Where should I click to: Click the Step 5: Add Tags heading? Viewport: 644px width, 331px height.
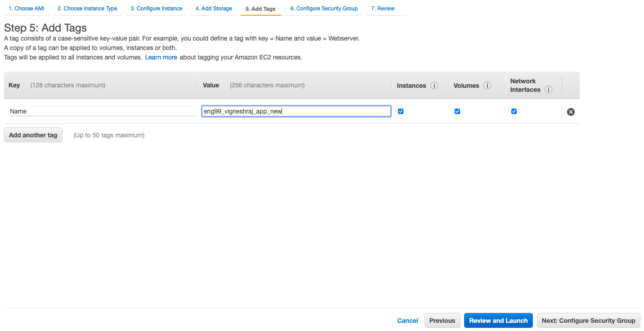(x=45, y=28)
